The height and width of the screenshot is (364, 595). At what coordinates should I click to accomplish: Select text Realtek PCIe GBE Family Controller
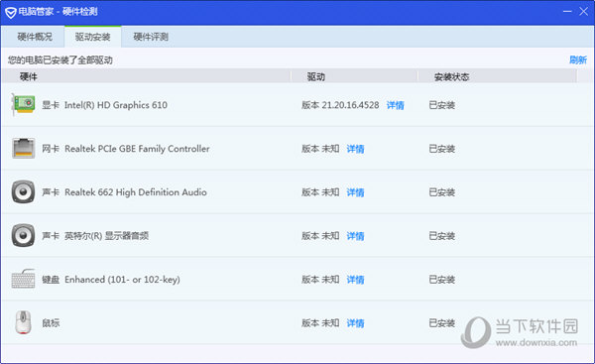137,149
